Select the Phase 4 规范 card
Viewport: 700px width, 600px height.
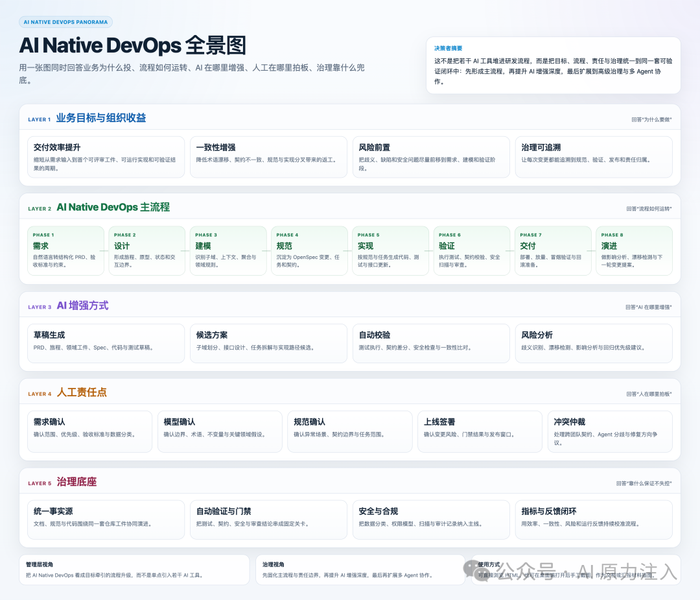(x=309, y=250)
